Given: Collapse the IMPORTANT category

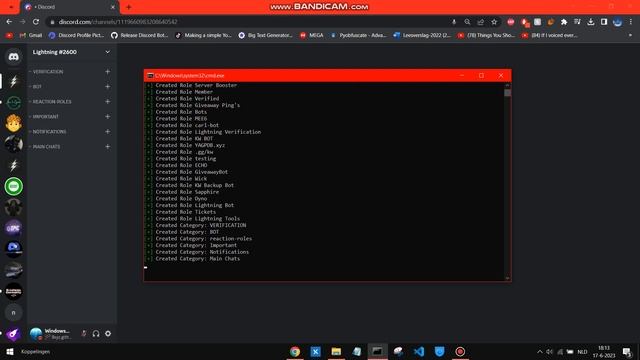Looking at the screenshot, I should 45,117.
